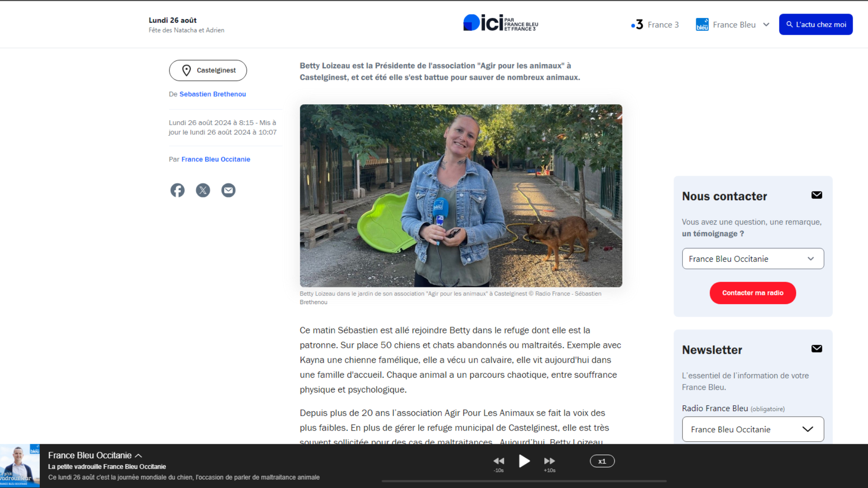The height and width of the screenshot is (488, 868).
Task: Click the player show thumbnail
Action: pyautogui.click(x=20, y=466)
